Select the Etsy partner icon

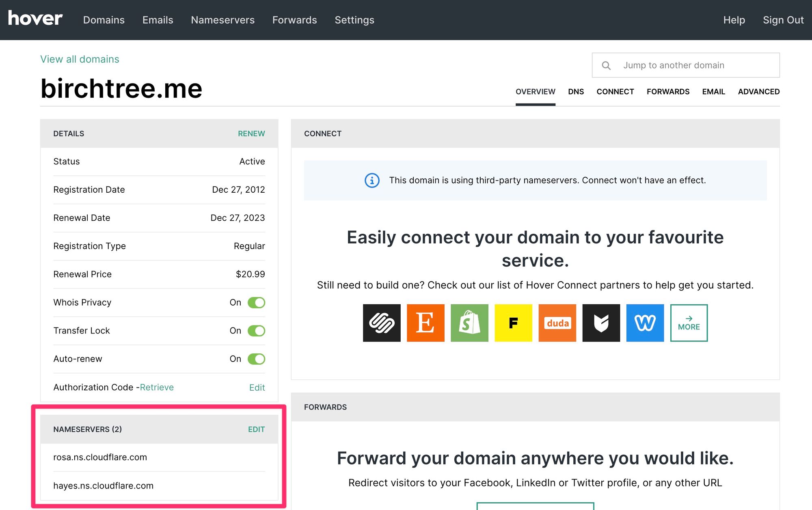pos(425,323)
